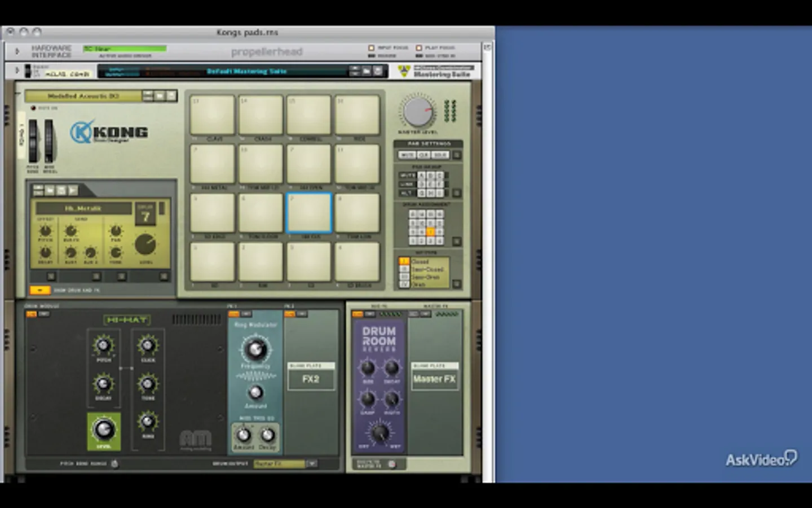Screen dimensions: 812x508
Task: Enable Play Focus in Hardware Interface
Action: [419, 48]
